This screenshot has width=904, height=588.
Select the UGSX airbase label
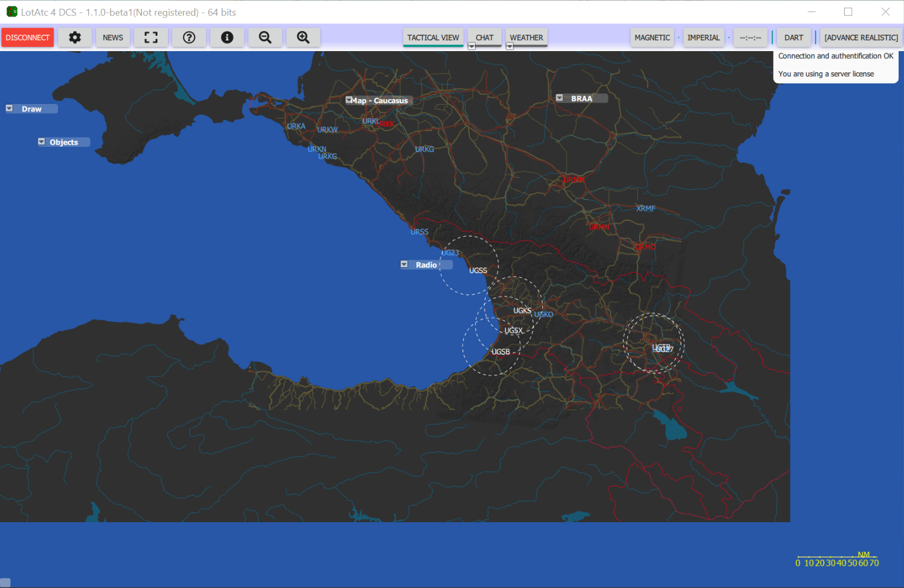pos(513,331)
